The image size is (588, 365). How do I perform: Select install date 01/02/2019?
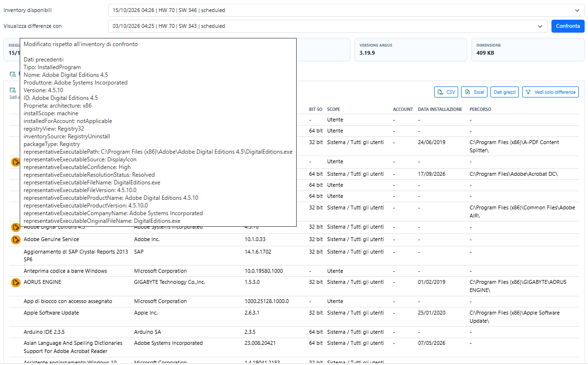click(432, 282)
